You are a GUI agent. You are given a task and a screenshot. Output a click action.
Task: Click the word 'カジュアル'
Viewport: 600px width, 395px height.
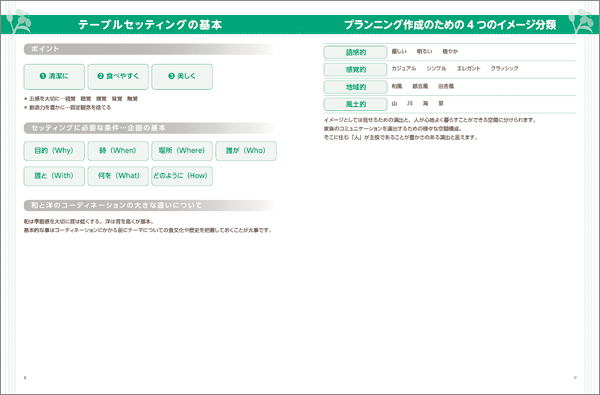pos(404,69)
